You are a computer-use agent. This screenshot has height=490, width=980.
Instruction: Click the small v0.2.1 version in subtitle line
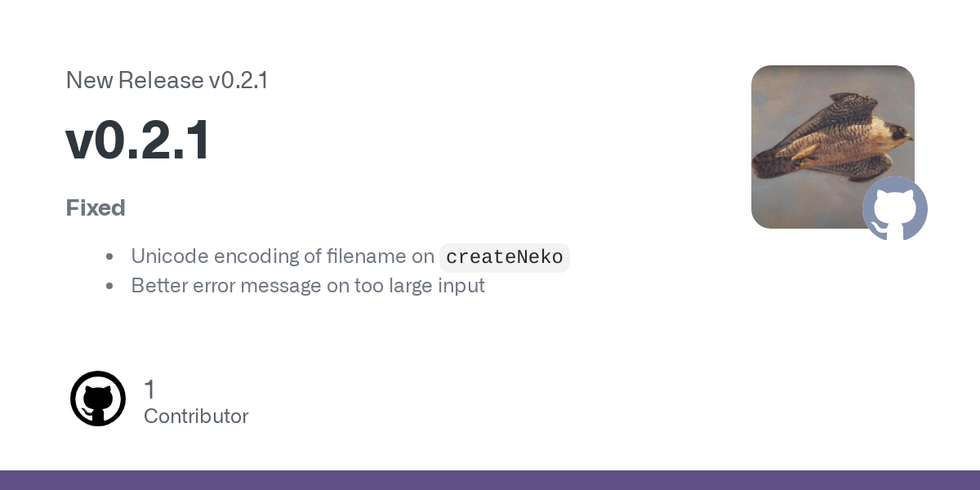click(238, 81)
